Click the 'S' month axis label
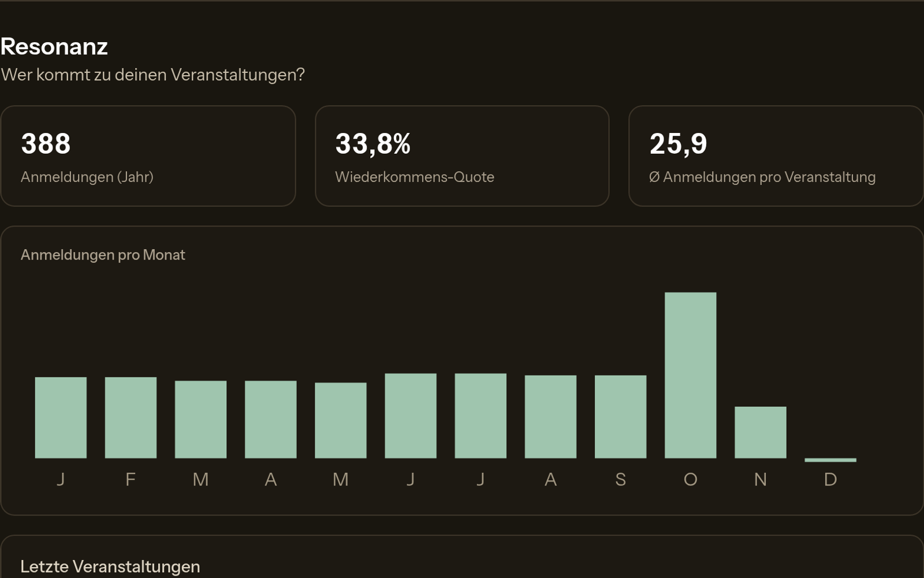924x578 pixels. pos(620,479)
